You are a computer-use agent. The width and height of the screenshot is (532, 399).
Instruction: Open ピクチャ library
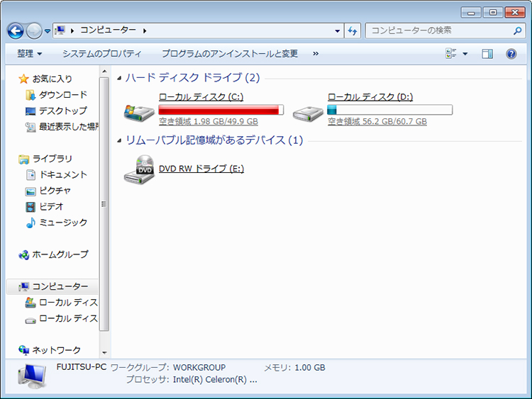[x=55, y=190]
